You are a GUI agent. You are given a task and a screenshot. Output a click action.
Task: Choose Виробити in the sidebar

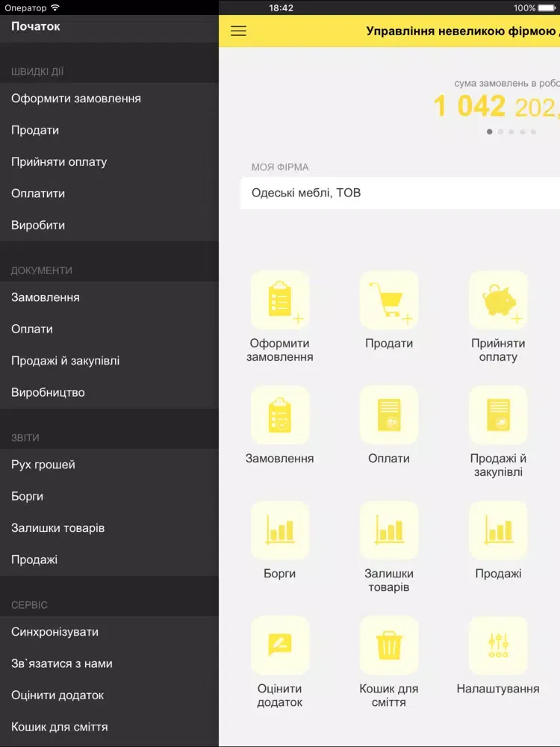(109, 226)
